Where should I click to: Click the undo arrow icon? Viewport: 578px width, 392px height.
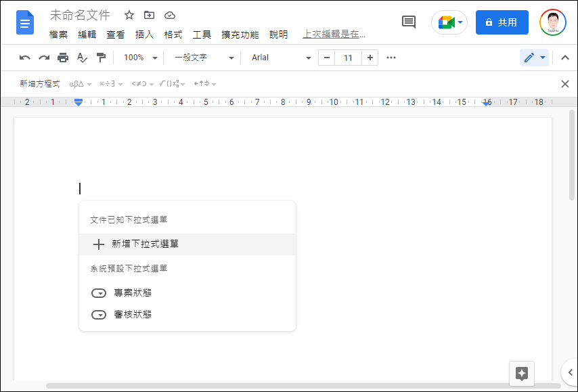tap(24, 58)
